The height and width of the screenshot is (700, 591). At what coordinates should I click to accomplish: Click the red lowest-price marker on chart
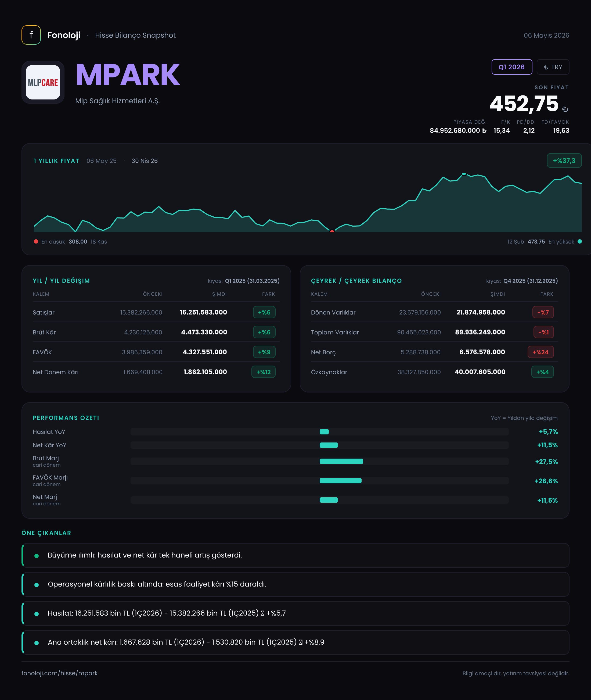332,231
